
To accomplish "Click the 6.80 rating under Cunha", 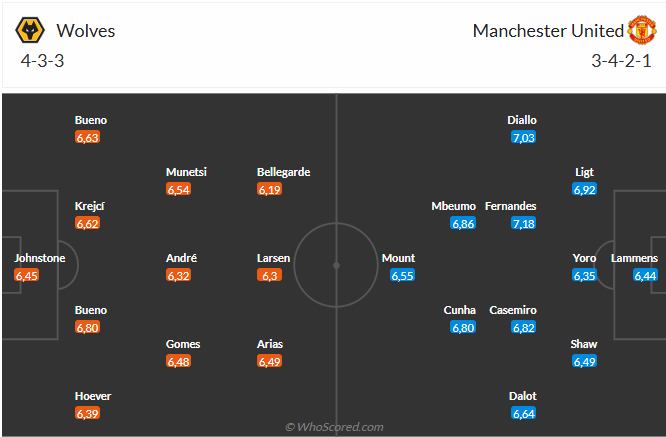I will pyautogui.click(x=462, y=327).
